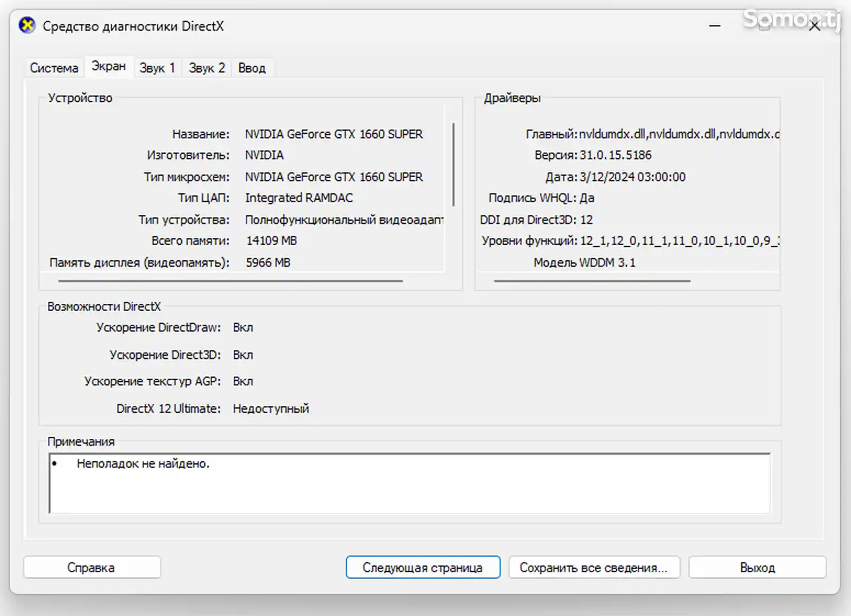Click the video memory value '5966 MB'
Viewport: 851px width, 616px height.
[268, 262]
